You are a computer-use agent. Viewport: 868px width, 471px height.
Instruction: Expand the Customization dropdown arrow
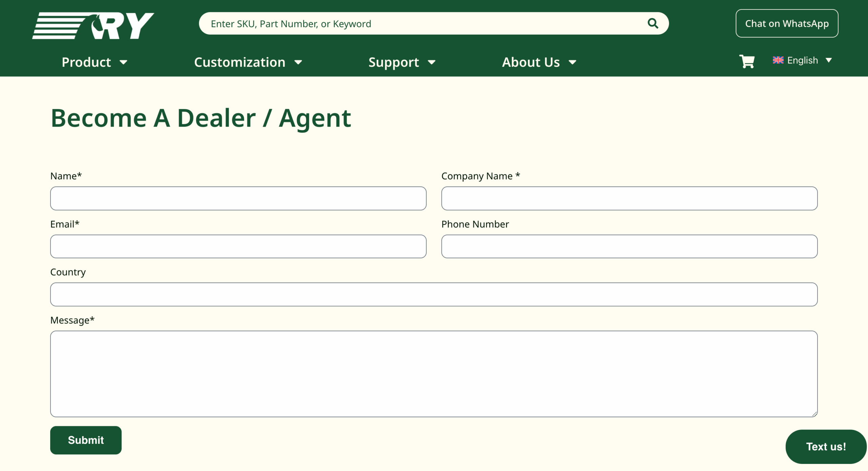[298, 62]
